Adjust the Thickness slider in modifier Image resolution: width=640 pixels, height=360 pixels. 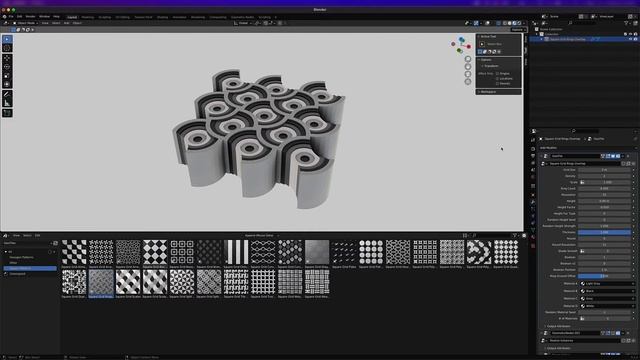tap(604, 232)
